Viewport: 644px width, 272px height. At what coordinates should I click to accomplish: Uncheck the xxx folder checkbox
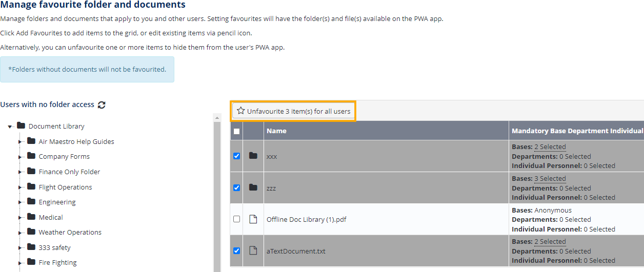236,156
